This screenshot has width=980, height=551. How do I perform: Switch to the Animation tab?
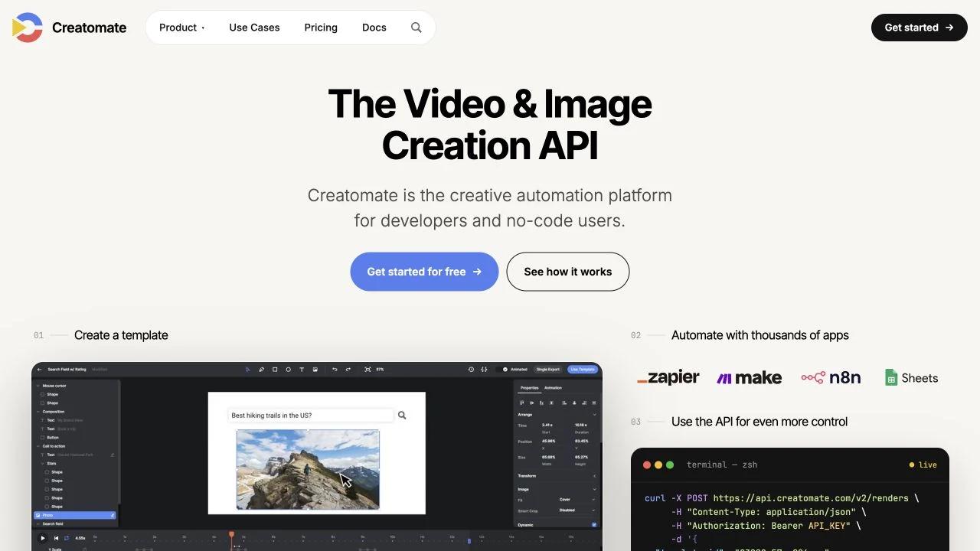click(553, 388)
